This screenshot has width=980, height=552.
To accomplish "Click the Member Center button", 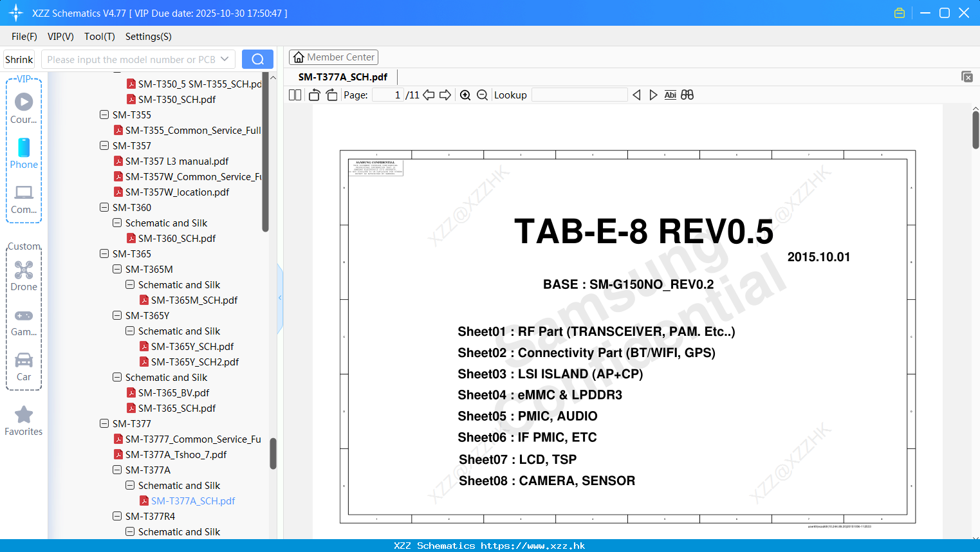I will point(333,57).
